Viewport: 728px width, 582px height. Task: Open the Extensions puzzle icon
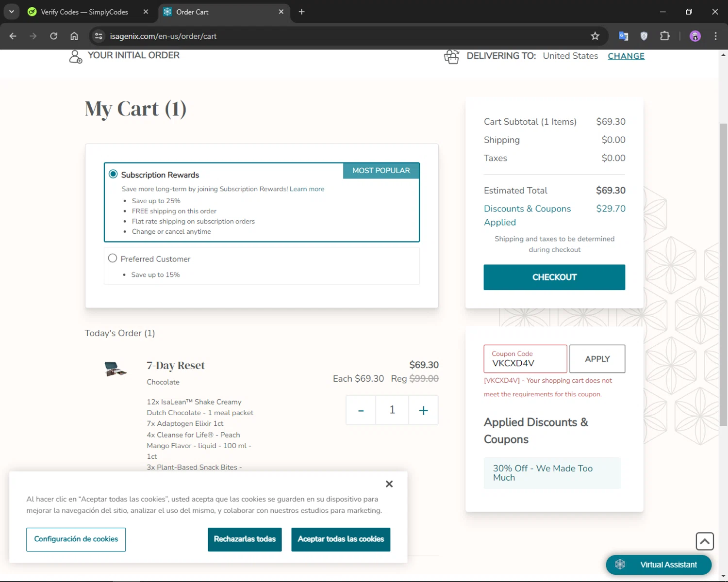[665, 36]
